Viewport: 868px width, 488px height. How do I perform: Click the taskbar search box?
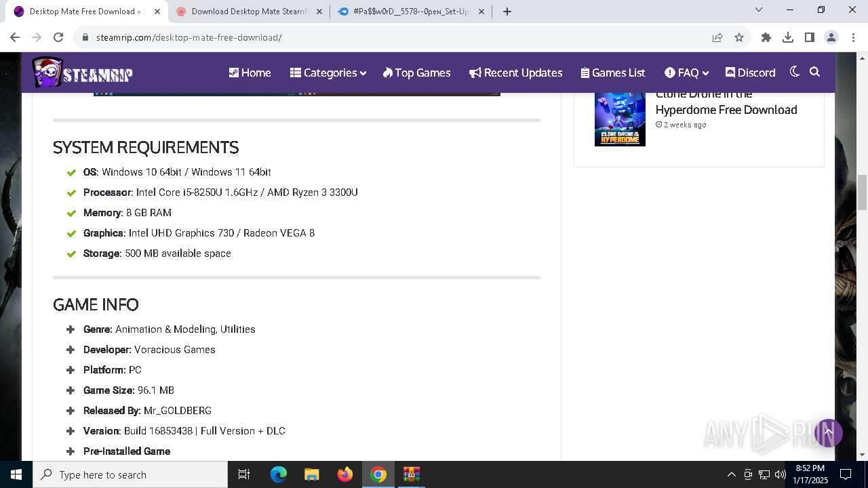130,474
